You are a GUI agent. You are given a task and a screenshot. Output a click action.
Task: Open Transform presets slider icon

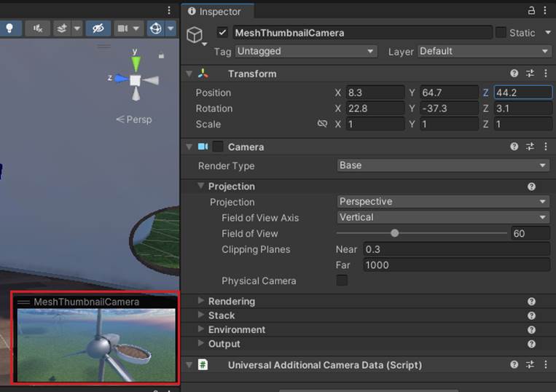coord(530,74)
